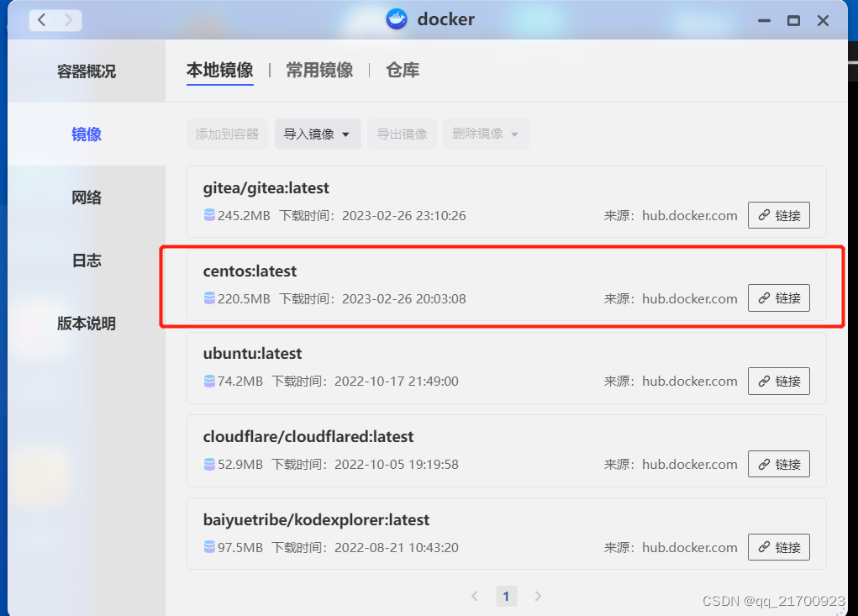This screenshot has height=616, width=858.
Task: Click download time 2022-08-21 10:43:20
Action: [x=397, y=548]
